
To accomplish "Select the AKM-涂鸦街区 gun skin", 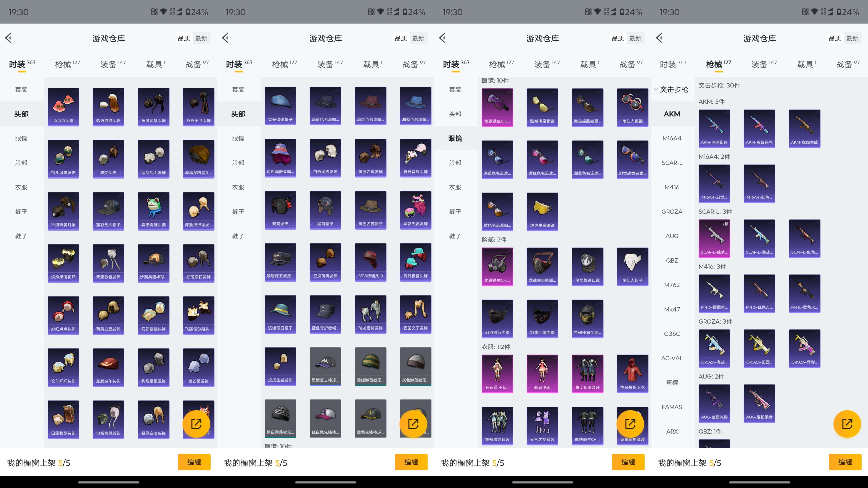I will [714, 129].
